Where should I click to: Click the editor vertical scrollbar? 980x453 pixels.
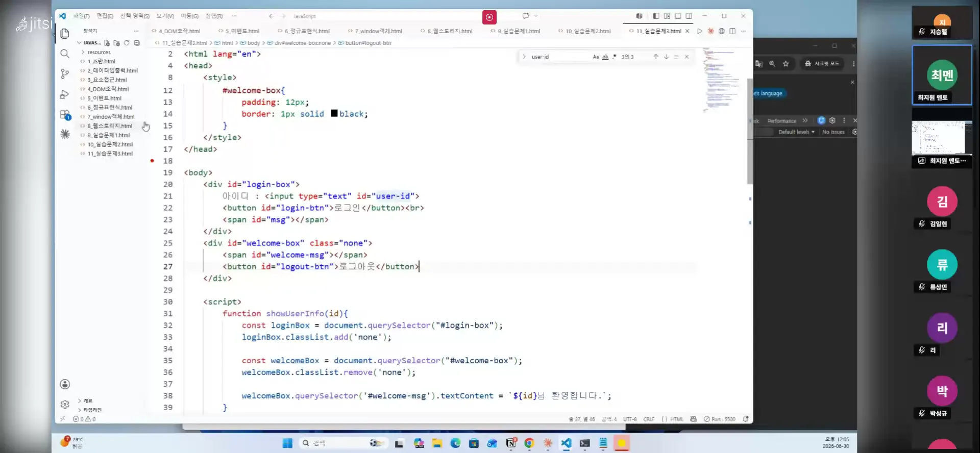click(x=750, y=131)
